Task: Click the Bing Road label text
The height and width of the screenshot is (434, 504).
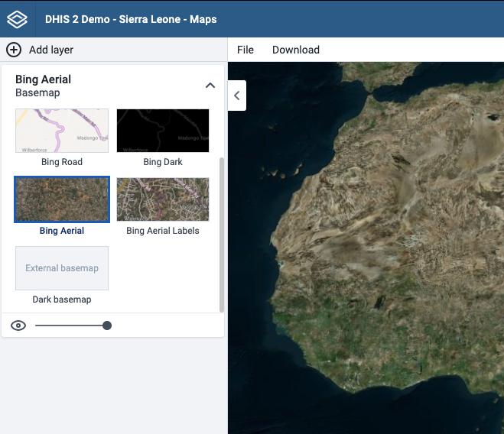Action: coord(62,162)
